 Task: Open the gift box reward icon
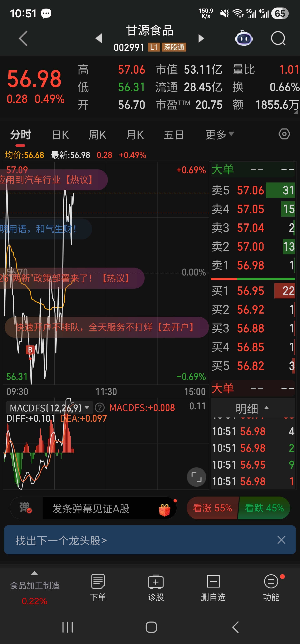point(164,509)
